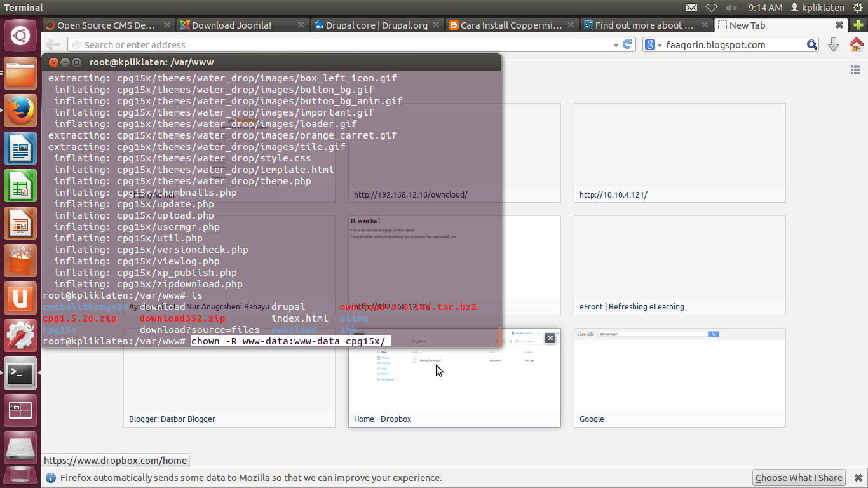Screen dimensions: 868x488
Task: Click the search magnifier in Firefox search box
Action: coord(812,44)
